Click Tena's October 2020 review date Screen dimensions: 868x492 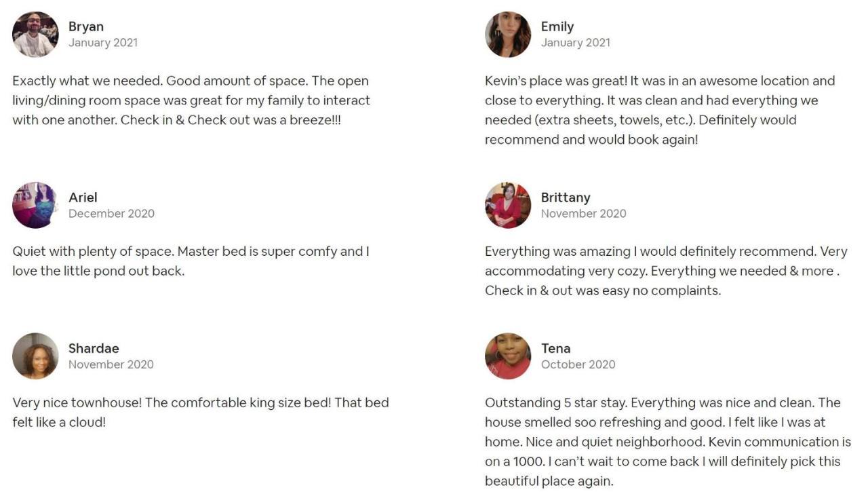(578, 364)
